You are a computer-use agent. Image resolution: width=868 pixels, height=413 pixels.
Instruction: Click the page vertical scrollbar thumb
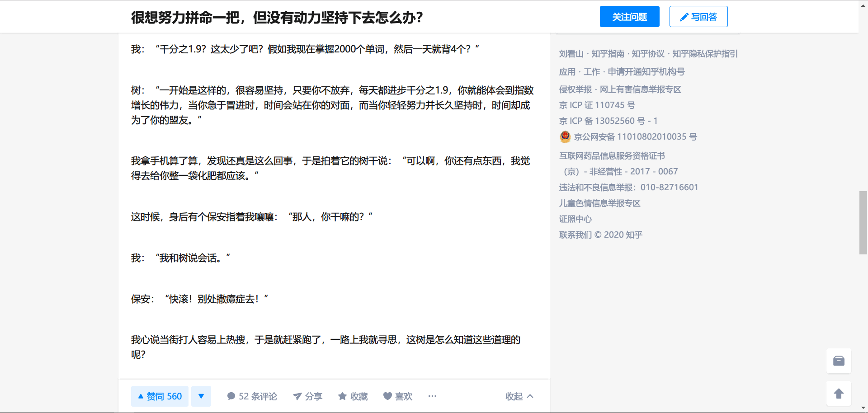(863, 222)
